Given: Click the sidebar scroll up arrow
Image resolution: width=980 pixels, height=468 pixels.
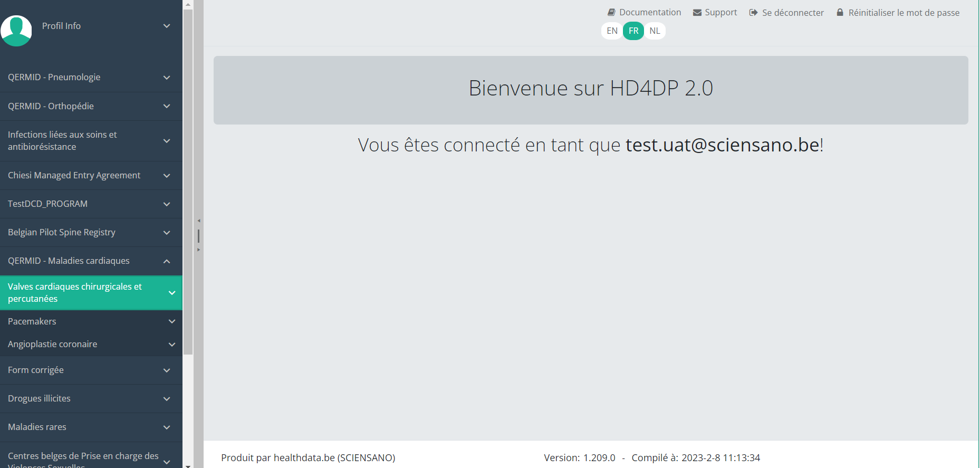Looking at the screenshot, I should click(188, 4).
